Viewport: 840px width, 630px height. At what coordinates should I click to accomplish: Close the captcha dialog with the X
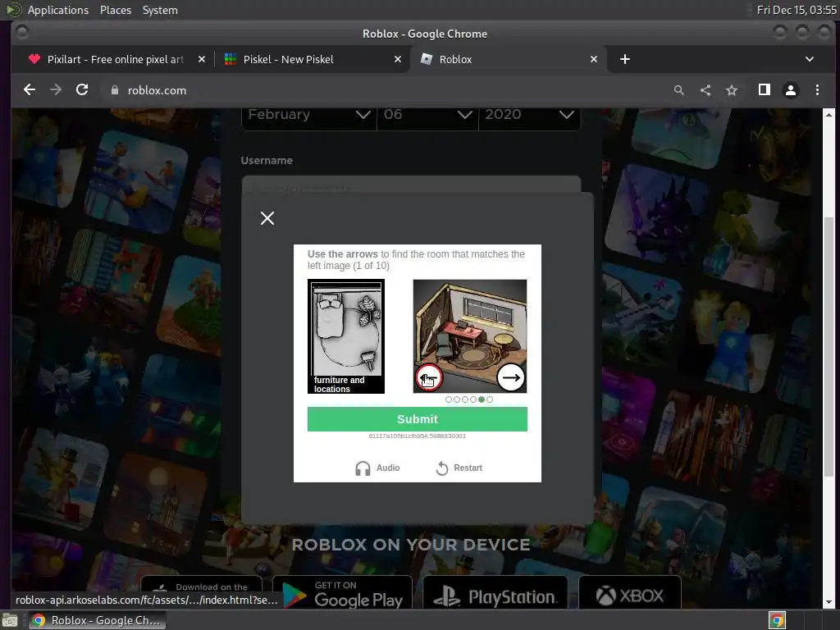point(267,218)
